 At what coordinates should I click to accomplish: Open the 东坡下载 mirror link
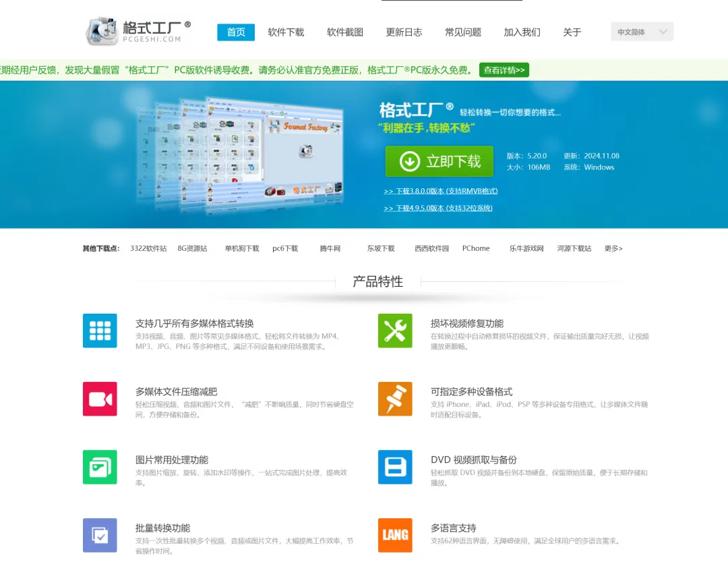381,248
